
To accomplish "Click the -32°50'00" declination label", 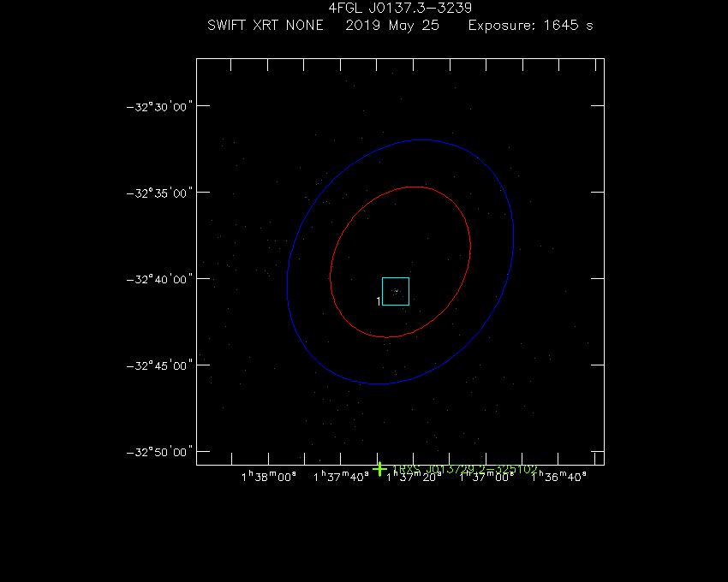I will click(159, 452).
